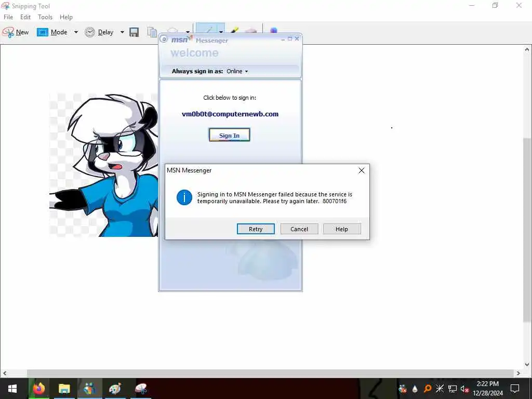This screenshot has height=399, width=532.
Task: Click the skunk character snip image
Action: 103,165
